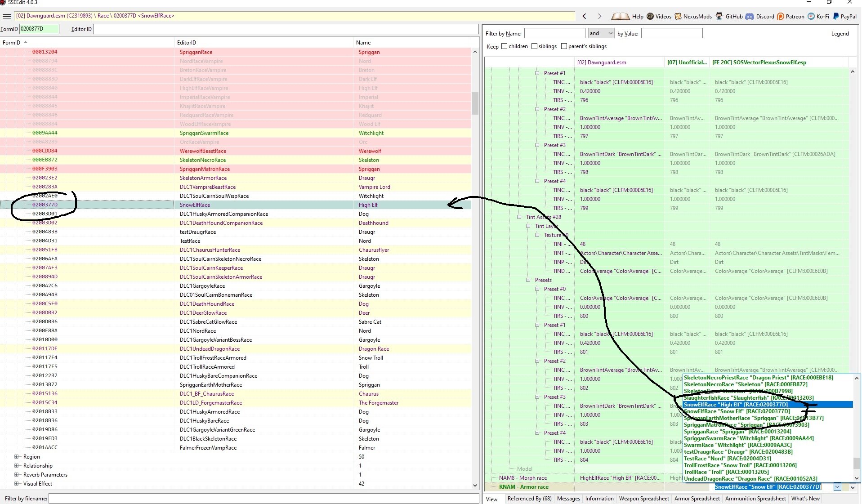Open the hamburger menu icon
Image resolution: width=862 pixels, height=504 pixels.
[x=7, y=16]
